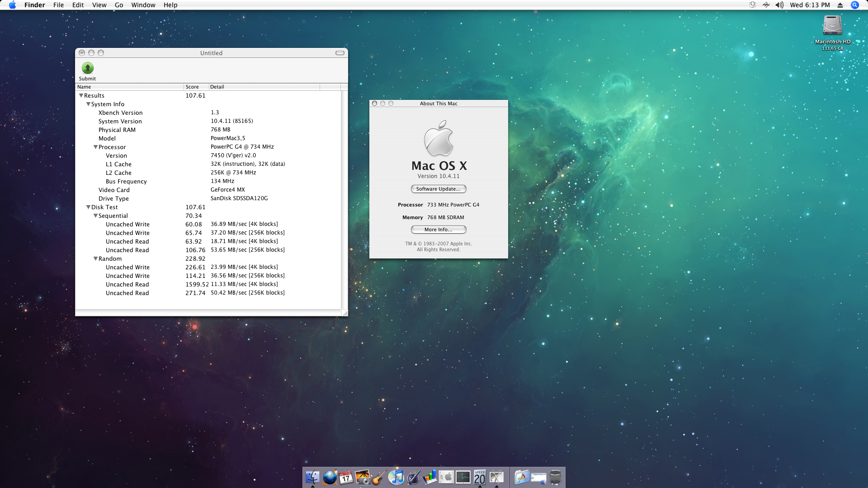Click the Name column header
The image size is (868, 488).
(x=129, y=87)
